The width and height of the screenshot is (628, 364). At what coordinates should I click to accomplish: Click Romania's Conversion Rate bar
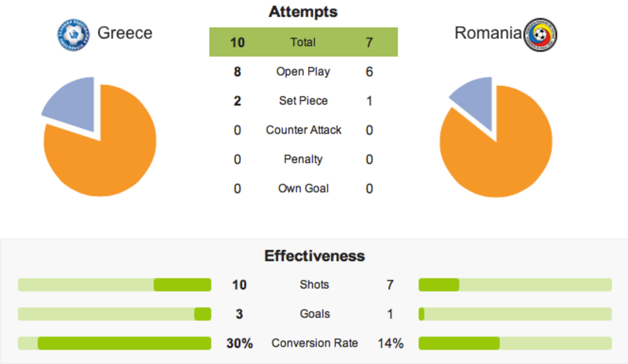coord(515,343)
